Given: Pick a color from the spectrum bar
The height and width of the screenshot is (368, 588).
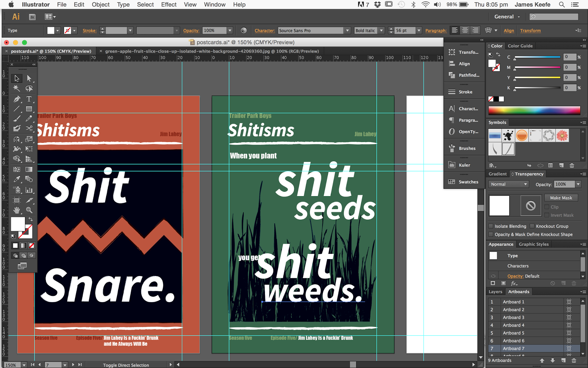Looking at the screenshot, I should (x=534, y=110).
